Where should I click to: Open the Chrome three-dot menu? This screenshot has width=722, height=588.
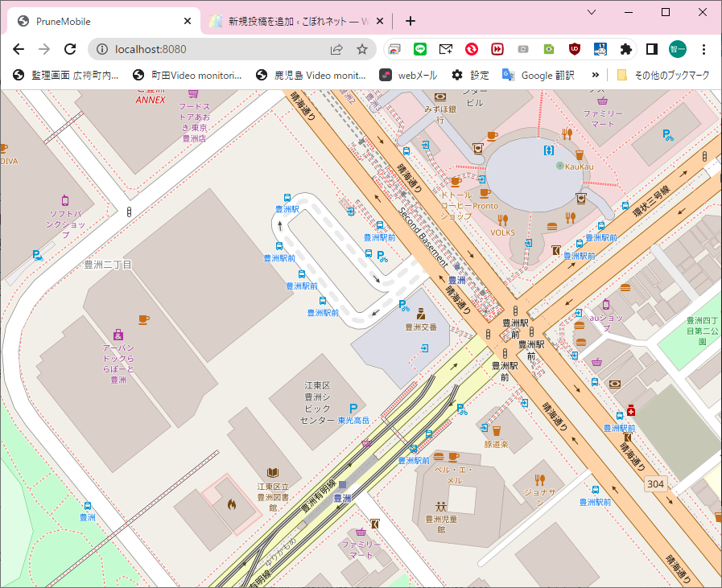(703, 49)
